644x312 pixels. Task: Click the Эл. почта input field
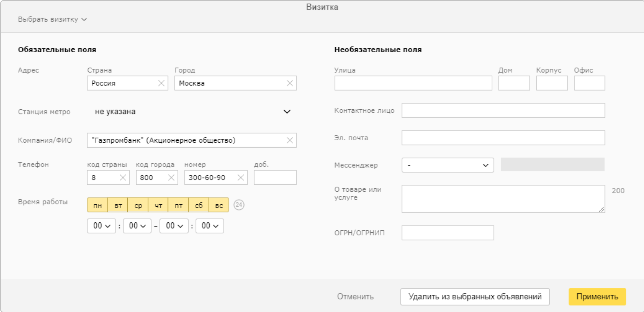(503, 138)
